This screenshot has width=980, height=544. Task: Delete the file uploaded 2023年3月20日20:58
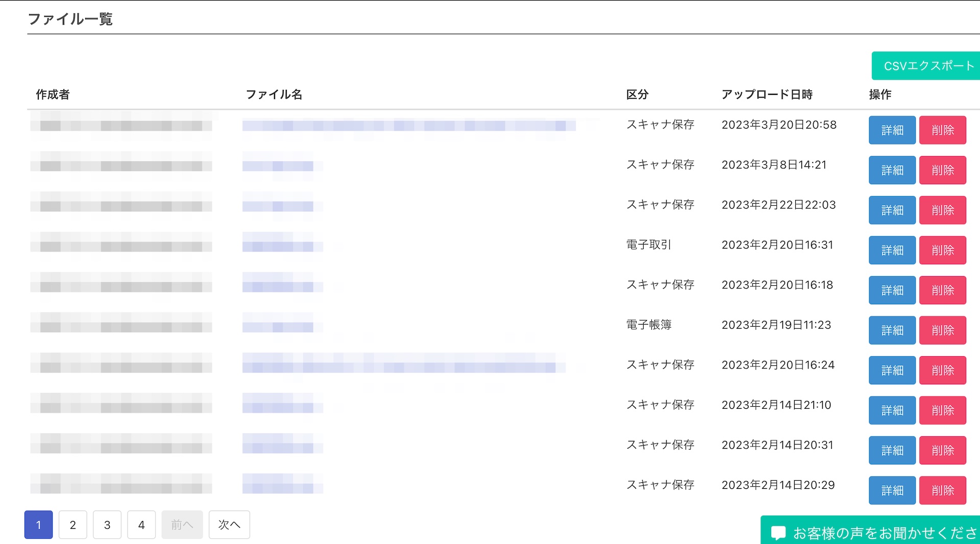(x=943, y=130)
